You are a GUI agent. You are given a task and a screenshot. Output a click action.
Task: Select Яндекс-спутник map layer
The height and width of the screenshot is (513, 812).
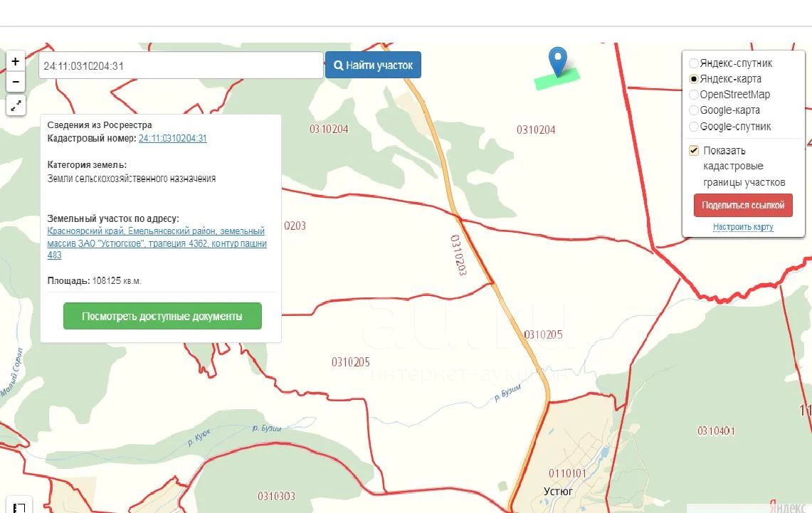click(693, 63)
